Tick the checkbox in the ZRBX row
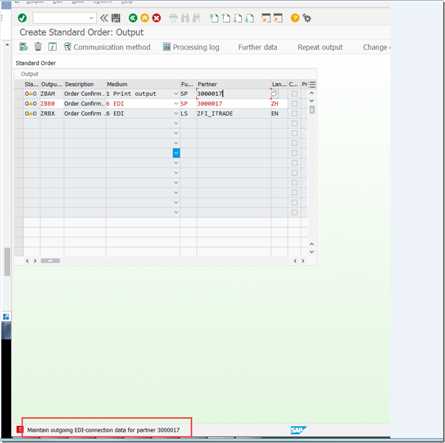This screenshot has height=443, width=445. [x=294, y=114]
